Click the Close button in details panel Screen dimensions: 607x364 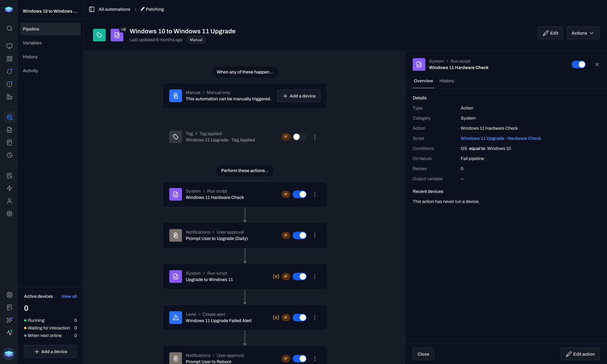(423, 354)
